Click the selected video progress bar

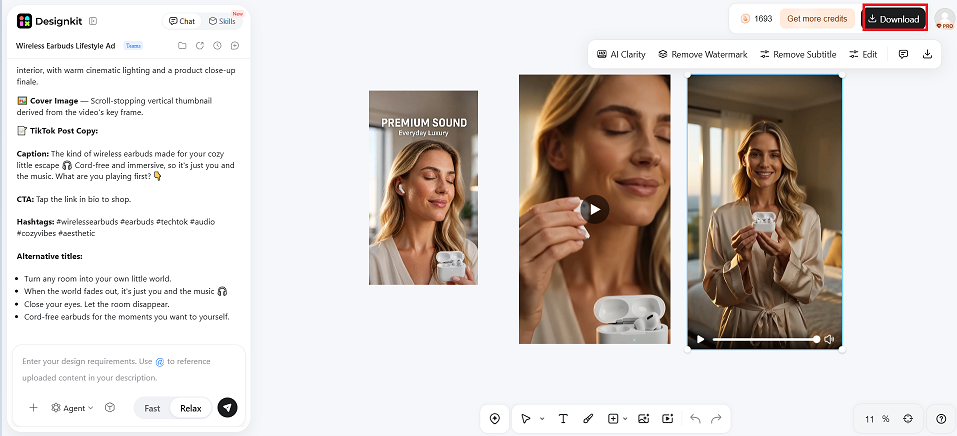(766, 339)
